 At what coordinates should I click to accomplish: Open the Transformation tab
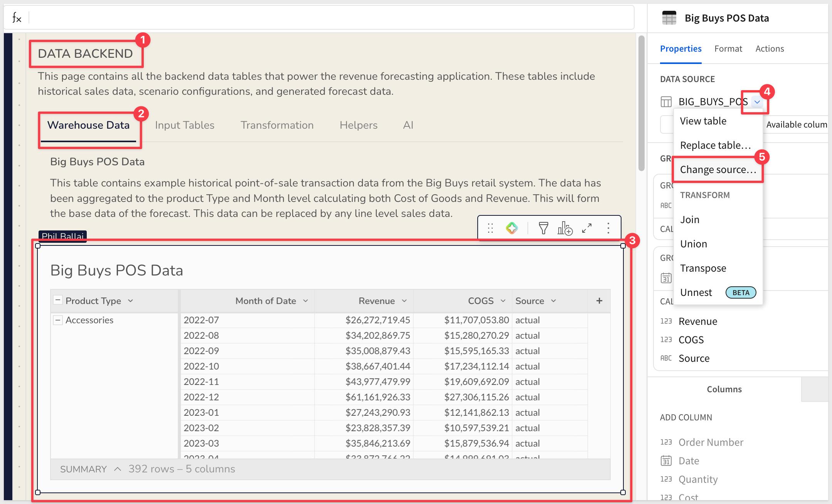click(277, 125)
